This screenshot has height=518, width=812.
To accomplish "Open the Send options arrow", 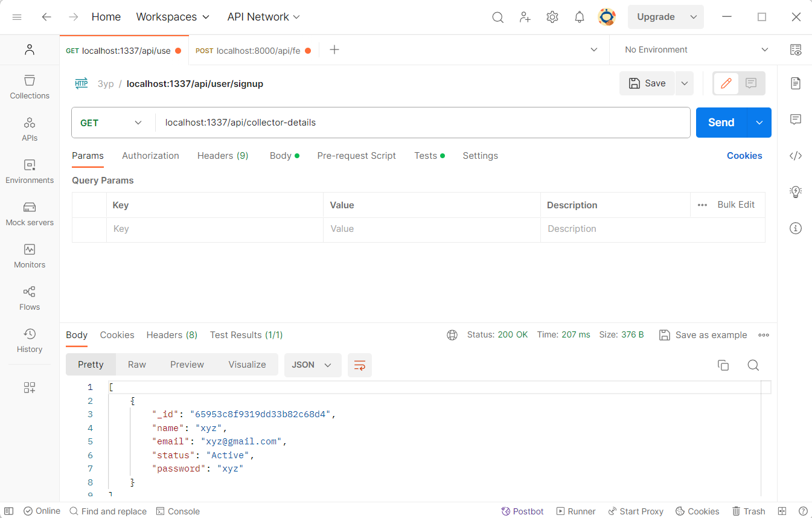I will [x=759, y=123].
